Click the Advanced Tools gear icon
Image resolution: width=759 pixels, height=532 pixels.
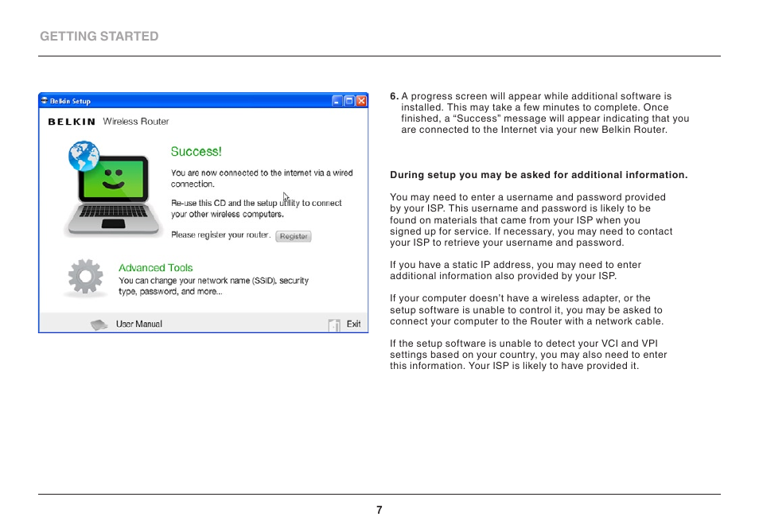tap(86, 277)
